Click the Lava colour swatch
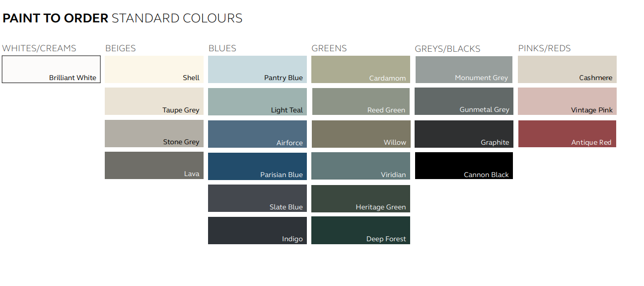The width and height of the screenshot is (644, 286). pyautogui.click(x=154, y=165)
